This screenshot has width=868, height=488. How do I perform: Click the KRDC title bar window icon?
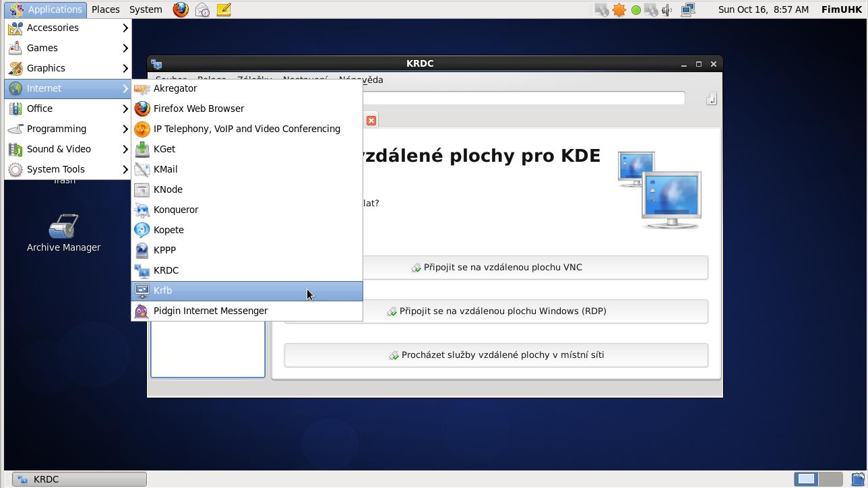coord(156,64)
